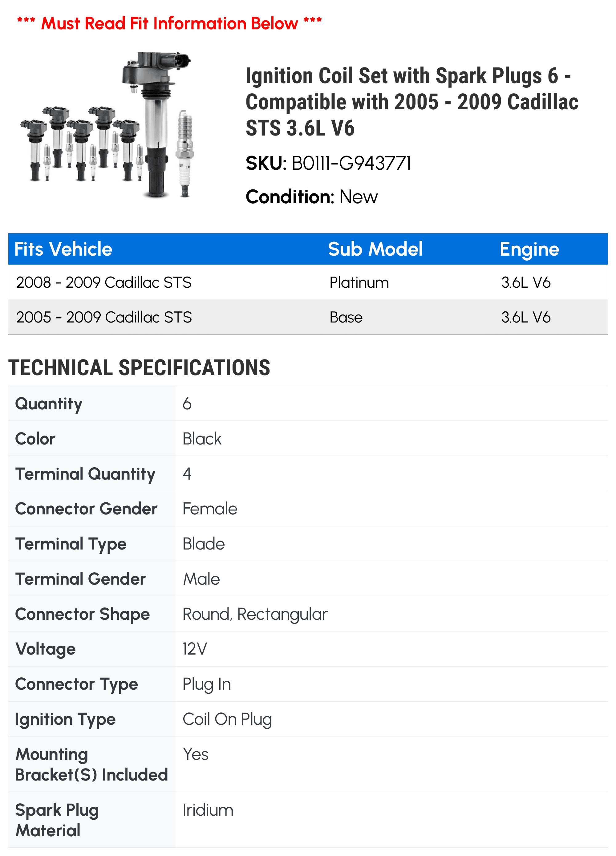Select the 2005 - 2009 Cadillac STS row
This screenshot has width=616, height=856.
[308, 317]
